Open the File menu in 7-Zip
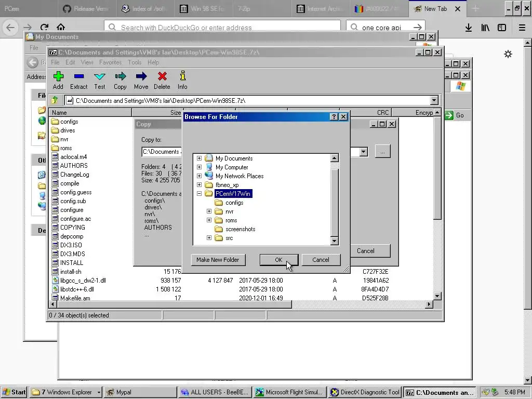Viewport: 532px width, 399px height. coord(55,62)
